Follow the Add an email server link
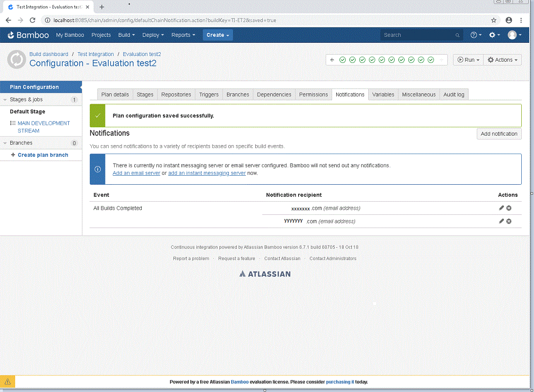The width and height of the screenshot is (534, 392). tap(136, 173)
